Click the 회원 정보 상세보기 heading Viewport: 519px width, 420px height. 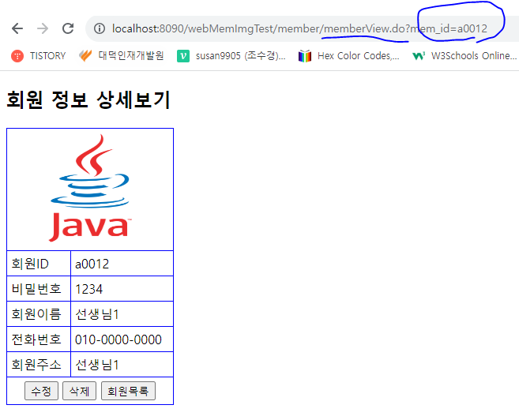pos(88,99)
